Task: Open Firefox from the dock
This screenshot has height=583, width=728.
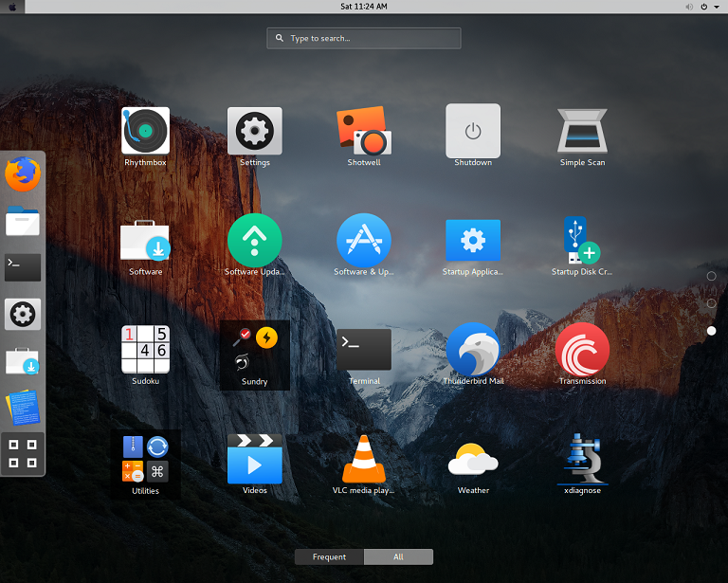Action: [x=23, y=174]
